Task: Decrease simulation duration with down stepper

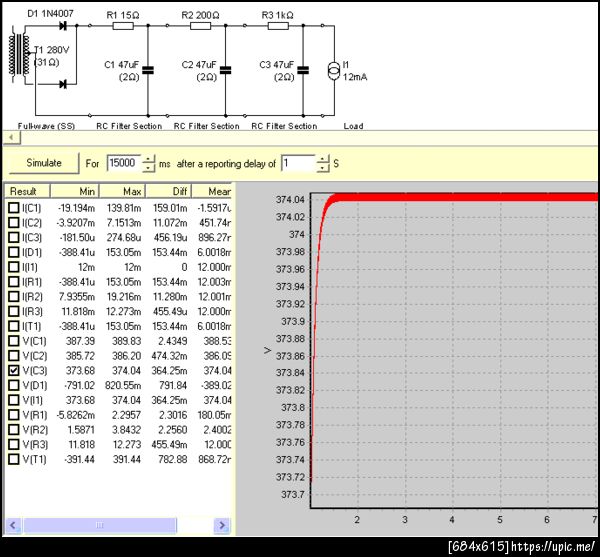Action: 148,168
